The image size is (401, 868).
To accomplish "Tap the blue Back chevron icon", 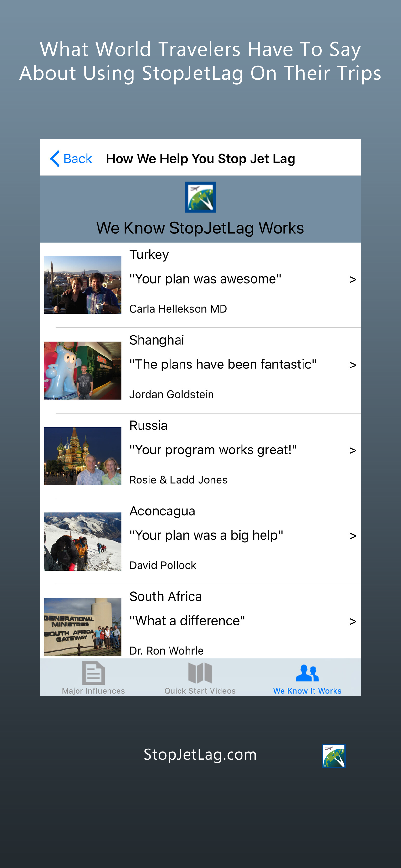I will 55,158.
